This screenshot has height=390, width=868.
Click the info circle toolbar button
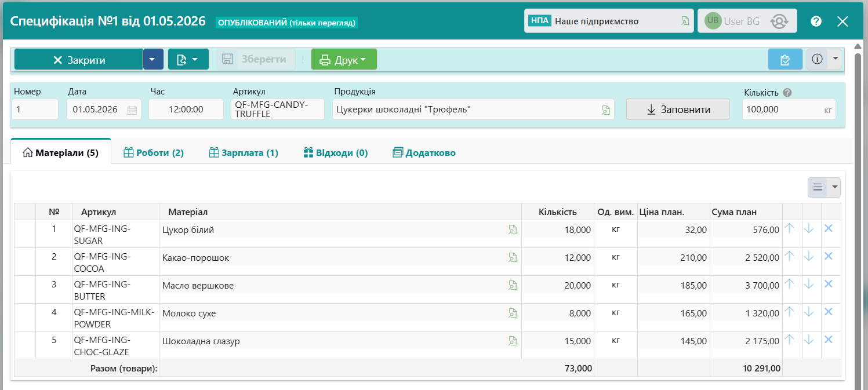coord(818,59)
